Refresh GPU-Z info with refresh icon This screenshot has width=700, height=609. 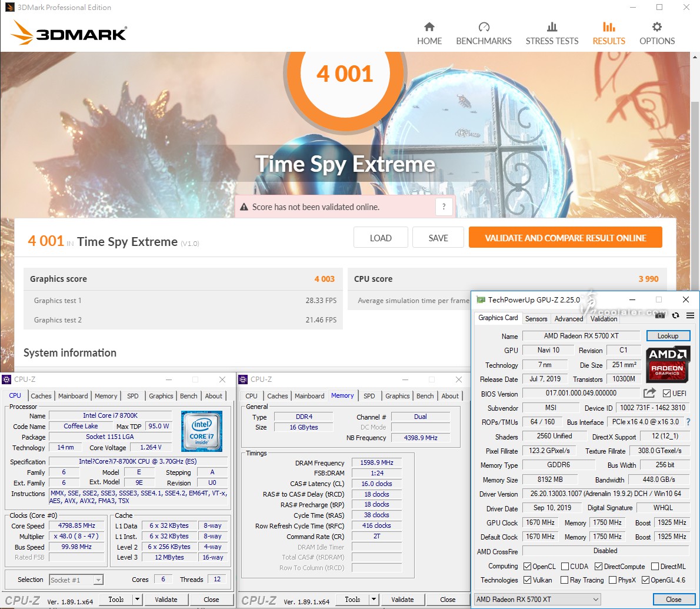675,315
